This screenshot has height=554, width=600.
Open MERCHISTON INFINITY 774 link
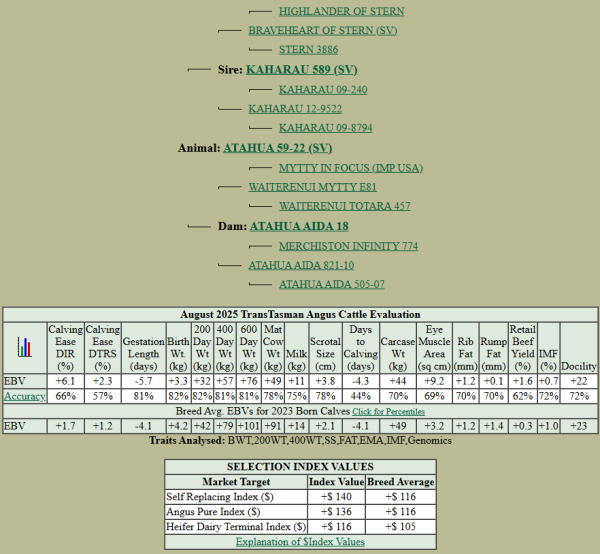tap(348, 246)
